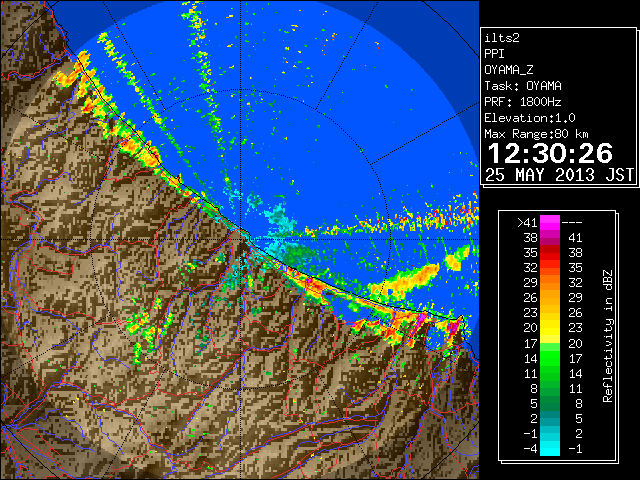Click the 'Elevation:1.0' text
The image size is (640, 480).
coord(530,118)
